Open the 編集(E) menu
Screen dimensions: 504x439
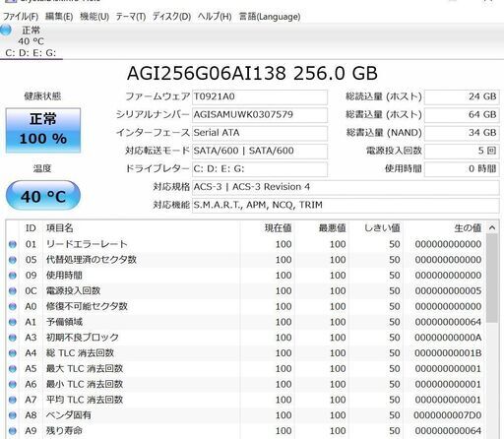[59, 17]
